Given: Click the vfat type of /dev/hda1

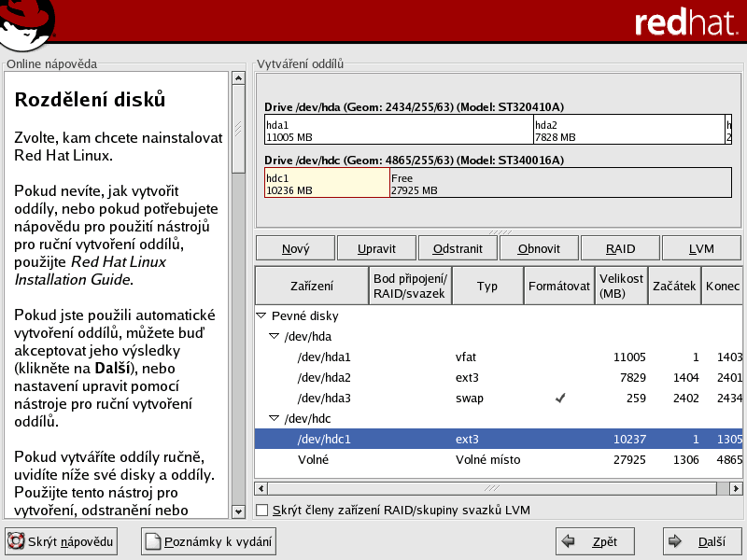Looking at the screenshot, I should (x=465, y=357).
